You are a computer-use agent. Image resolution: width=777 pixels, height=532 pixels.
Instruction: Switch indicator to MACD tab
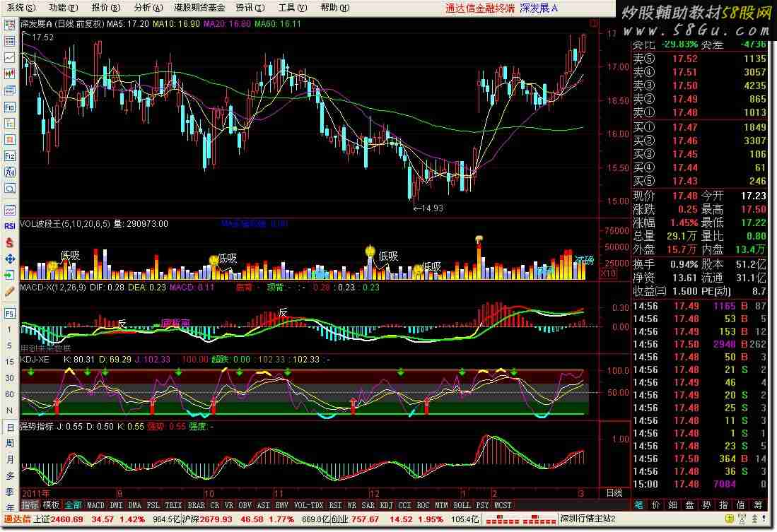pyautogui.click(x=95, y=505)
